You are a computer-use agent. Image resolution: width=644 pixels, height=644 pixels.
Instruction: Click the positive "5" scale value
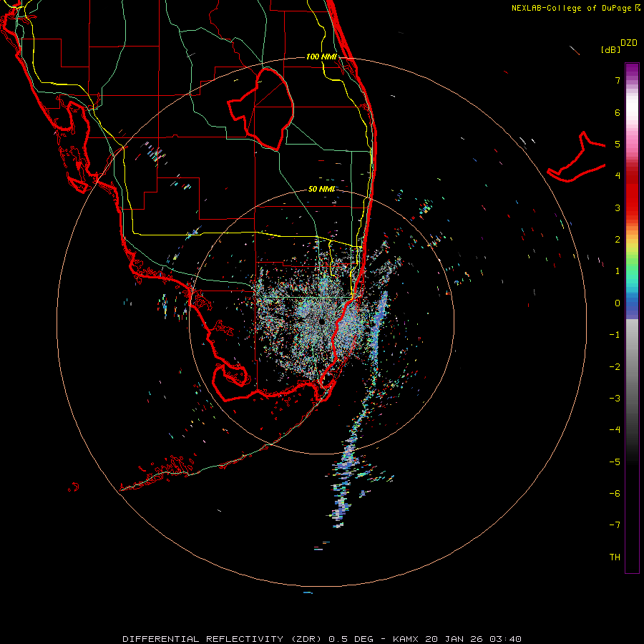(x=618, y=144)
